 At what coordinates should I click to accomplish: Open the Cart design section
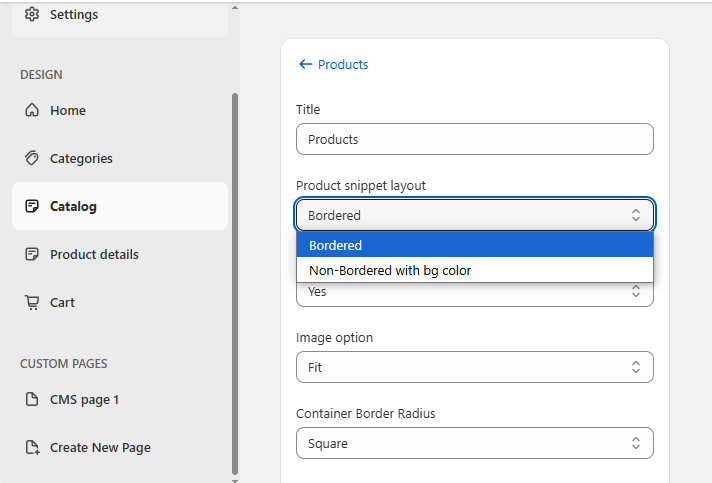coord(120,302)
